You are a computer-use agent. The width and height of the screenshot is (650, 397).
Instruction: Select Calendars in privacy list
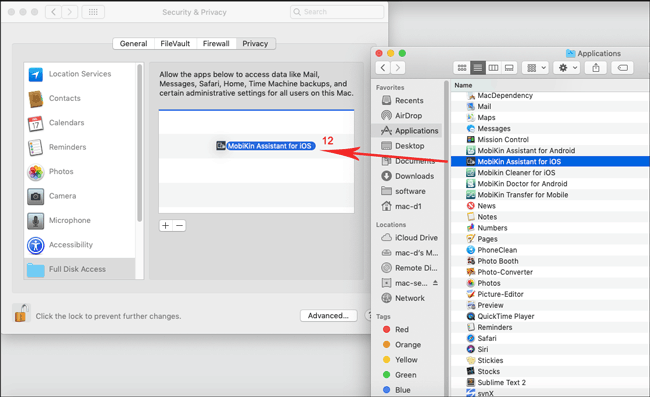(x=79, y=123)
